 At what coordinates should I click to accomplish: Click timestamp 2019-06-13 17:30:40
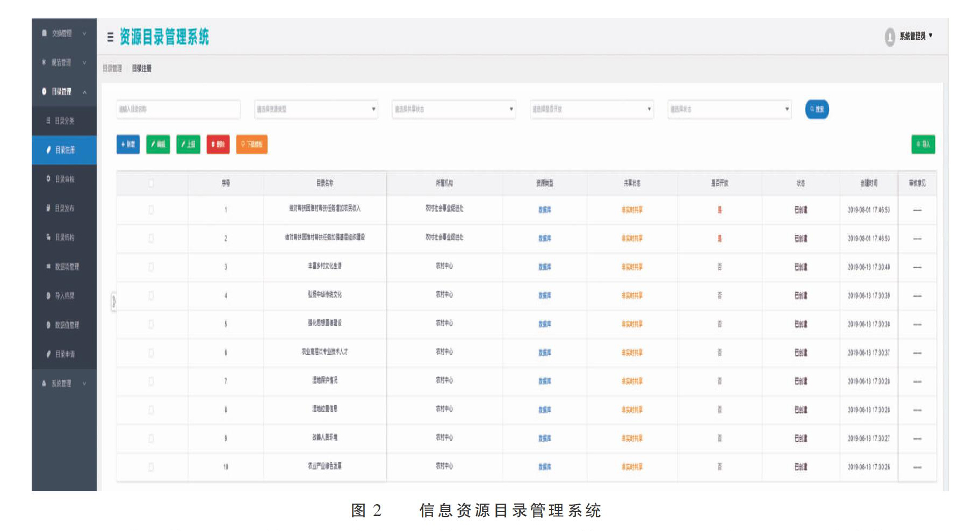[869, 267]
